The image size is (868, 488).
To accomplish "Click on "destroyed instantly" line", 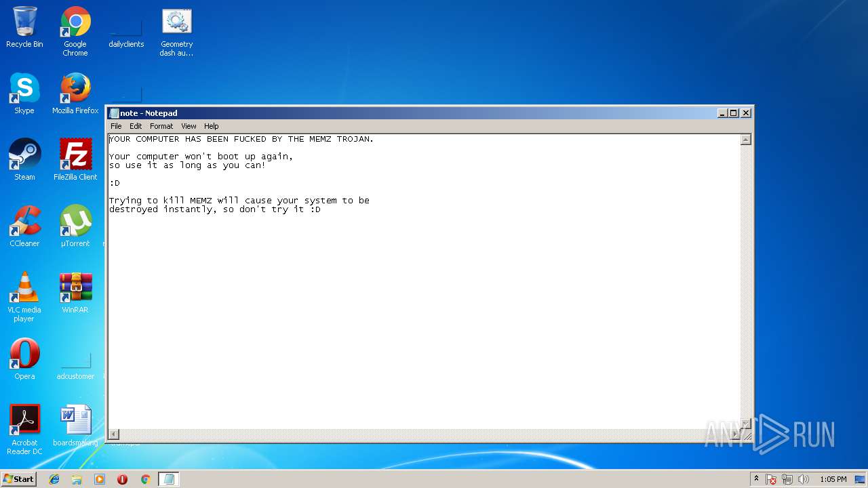I will point(215,209).
